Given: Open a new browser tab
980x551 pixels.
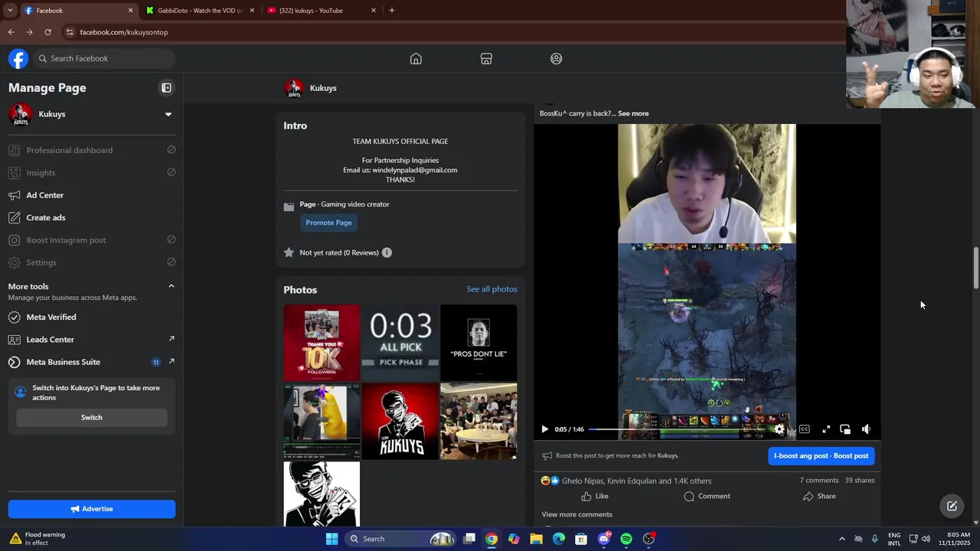Looking at the screenshot, I should [392, 11].
